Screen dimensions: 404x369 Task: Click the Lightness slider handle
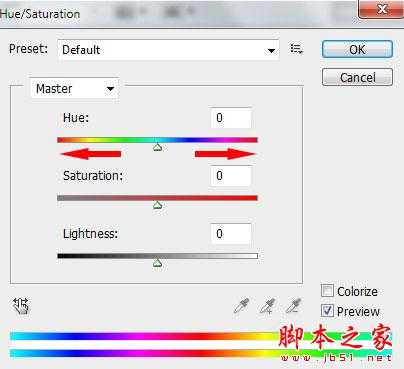pyautogui.click(x=158, y=263)
